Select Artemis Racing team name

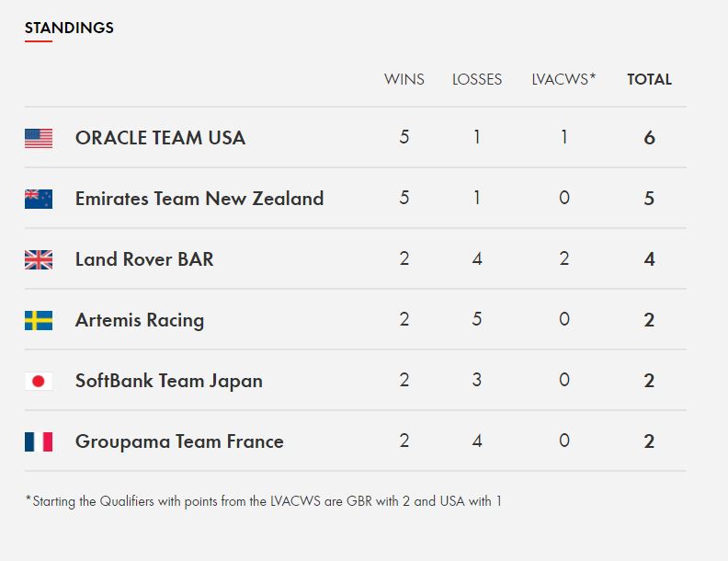tap(140, 320)
